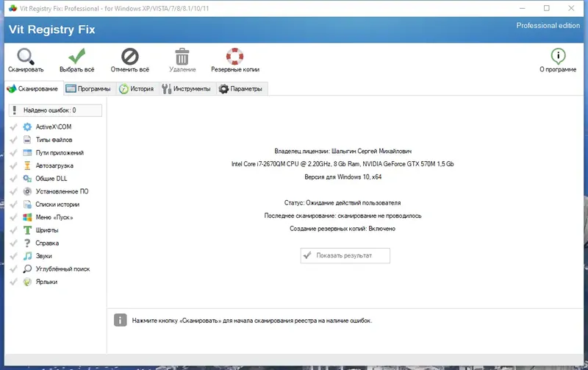Toggle the ActiveX\COM checkmark
Viewport: 588px width, 370px height.
coord(13,127)
